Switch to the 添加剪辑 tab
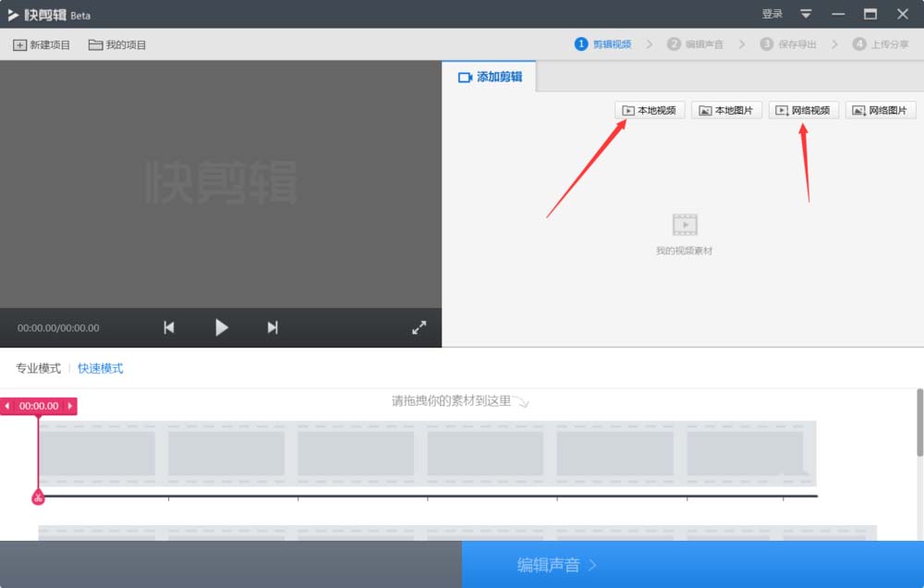Viewport: 924px width, 588px height. click(490, 79)
